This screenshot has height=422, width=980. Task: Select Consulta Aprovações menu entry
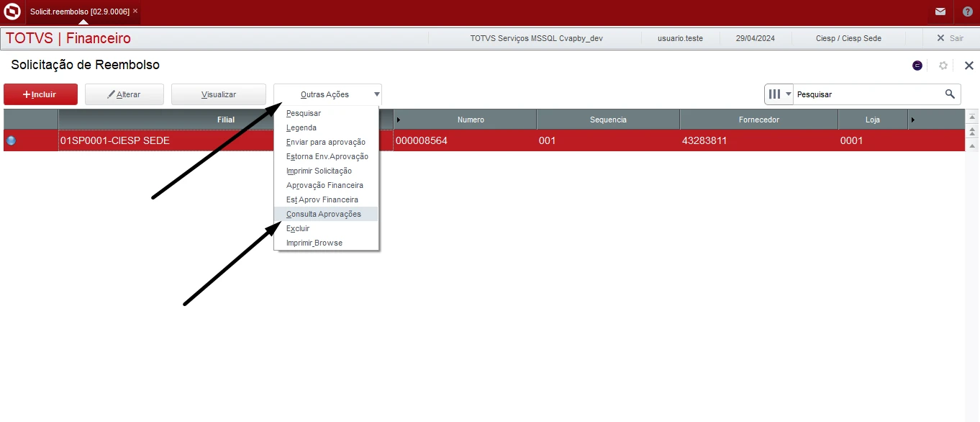pos(324,214)
